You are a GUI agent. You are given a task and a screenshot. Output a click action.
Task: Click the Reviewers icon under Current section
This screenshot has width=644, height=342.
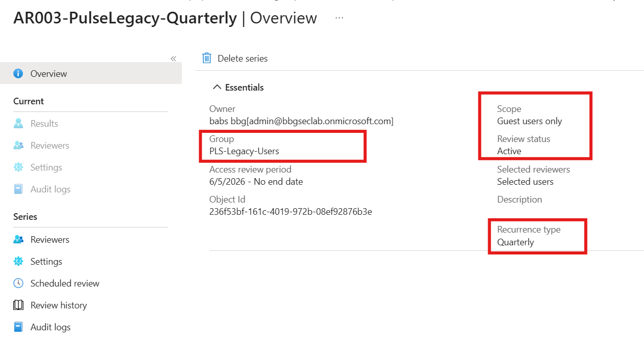tap(18, 146)
